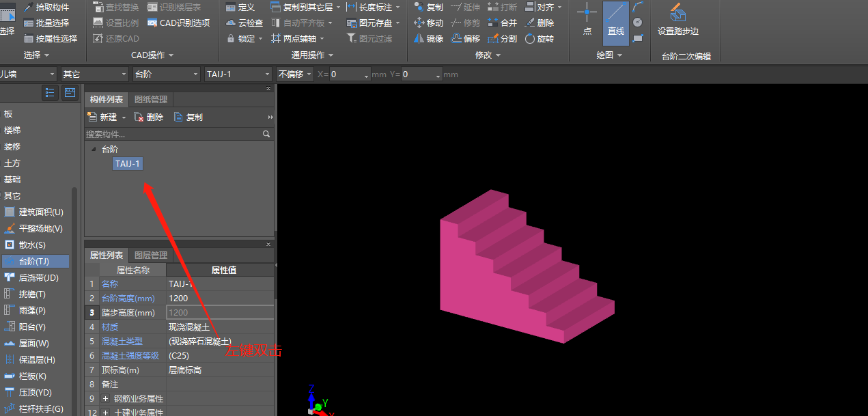Select 屋面(W) in navigation list
This screenshot has height=416, width=868.
coord(35,343)
